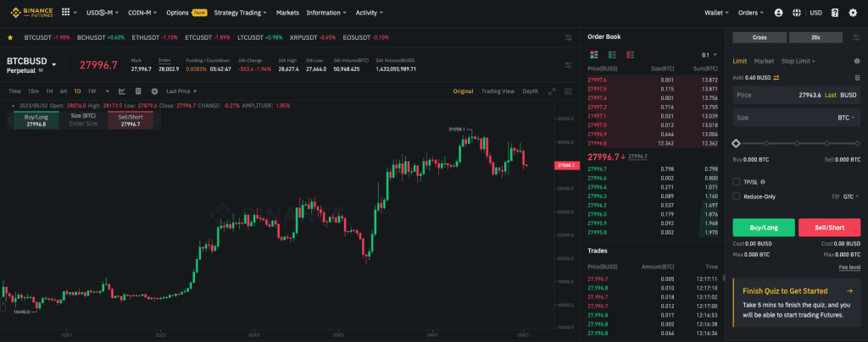Click the favorites star icon
The height and width of the screenshot is (342, 868).
click(10, 37)
